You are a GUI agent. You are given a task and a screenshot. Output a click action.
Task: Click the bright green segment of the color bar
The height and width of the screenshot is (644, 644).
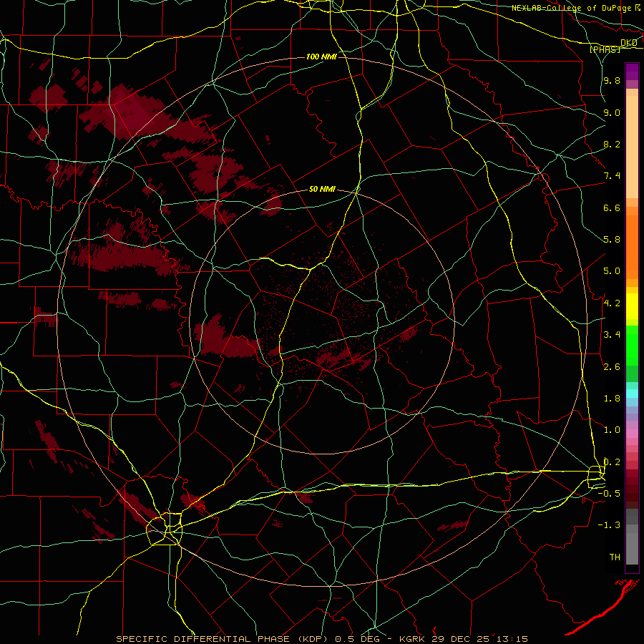[632, 345]
